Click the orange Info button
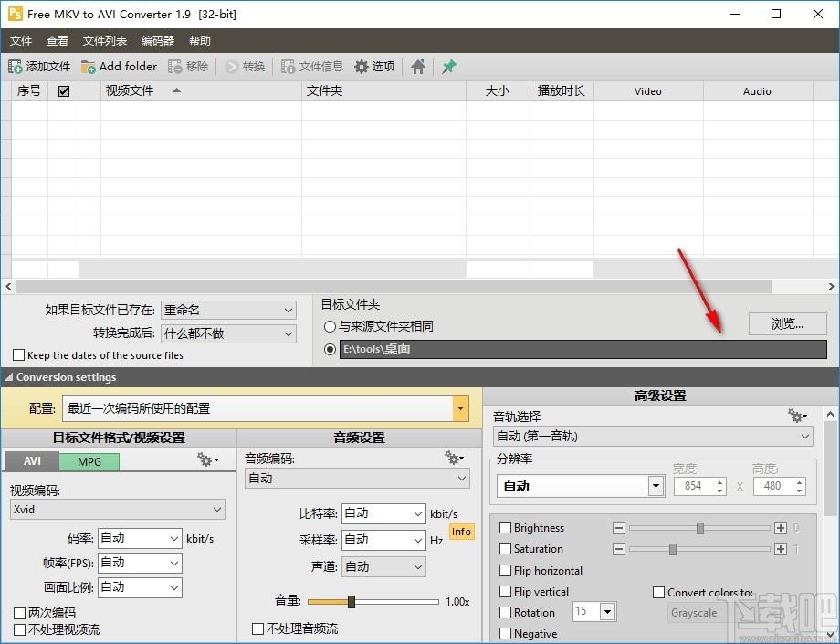The width and height of the screenshot is (840, 644). 461,532
